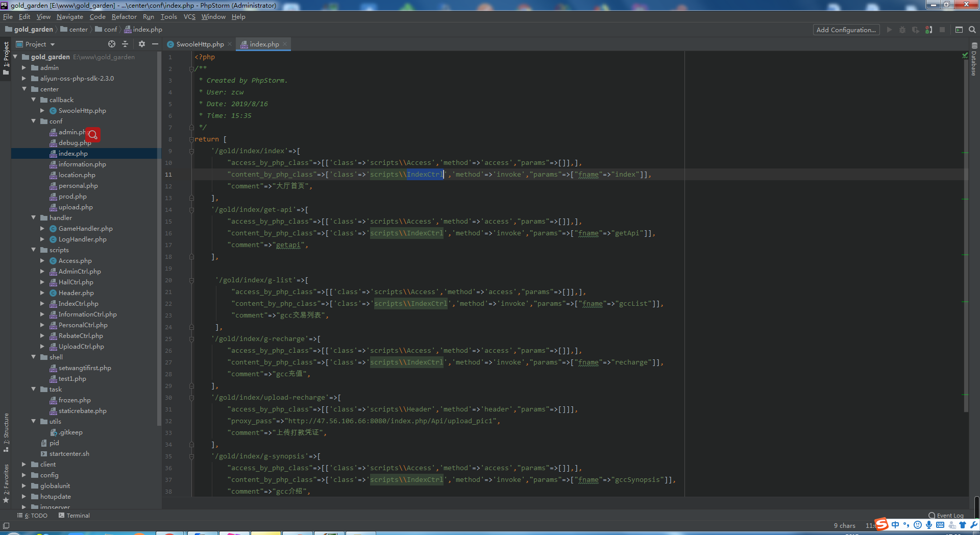Open Search Everywhere magnifier
This screenshot has height=535, width=980.
[x=972, y=30]
